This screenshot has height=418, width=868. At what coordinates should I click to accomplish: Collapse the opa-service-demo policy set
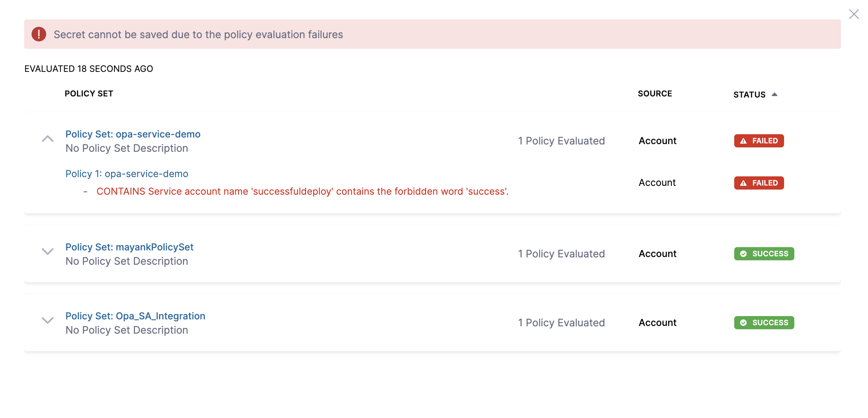[48, 139]
